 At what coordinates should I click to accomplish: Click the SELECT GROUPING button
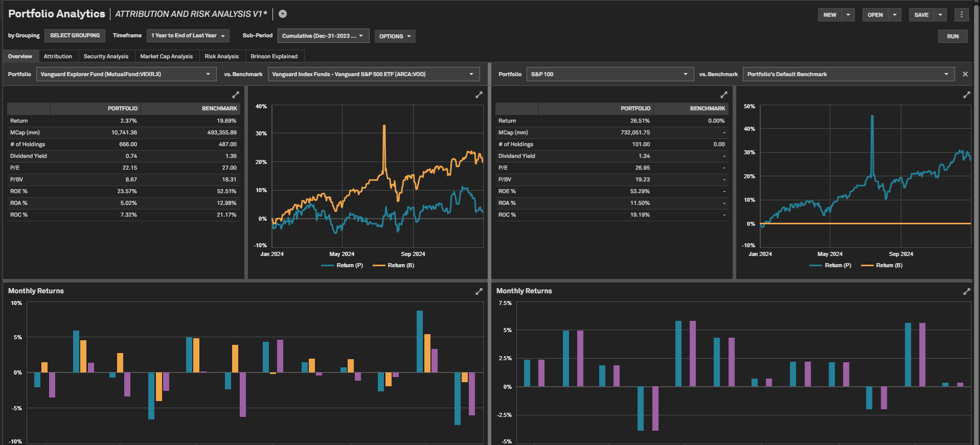(x=75, y=36)
